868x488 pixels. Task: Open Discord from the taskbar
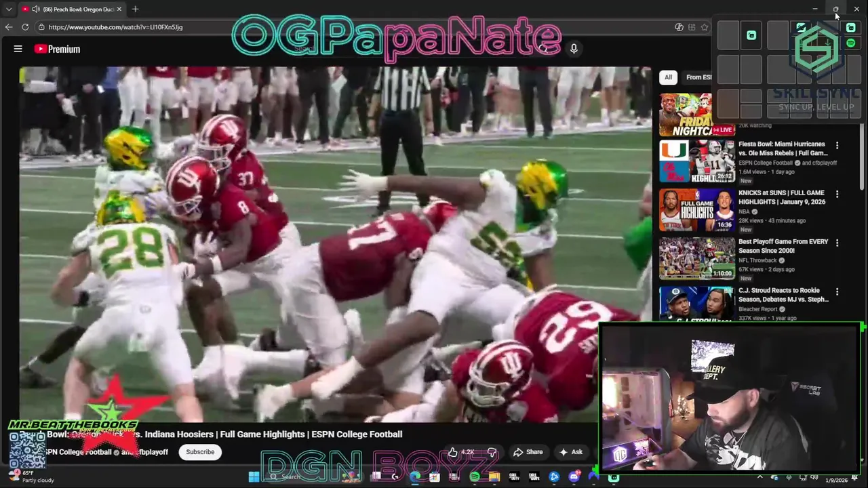pyautogui.click(x=574, y=476)
